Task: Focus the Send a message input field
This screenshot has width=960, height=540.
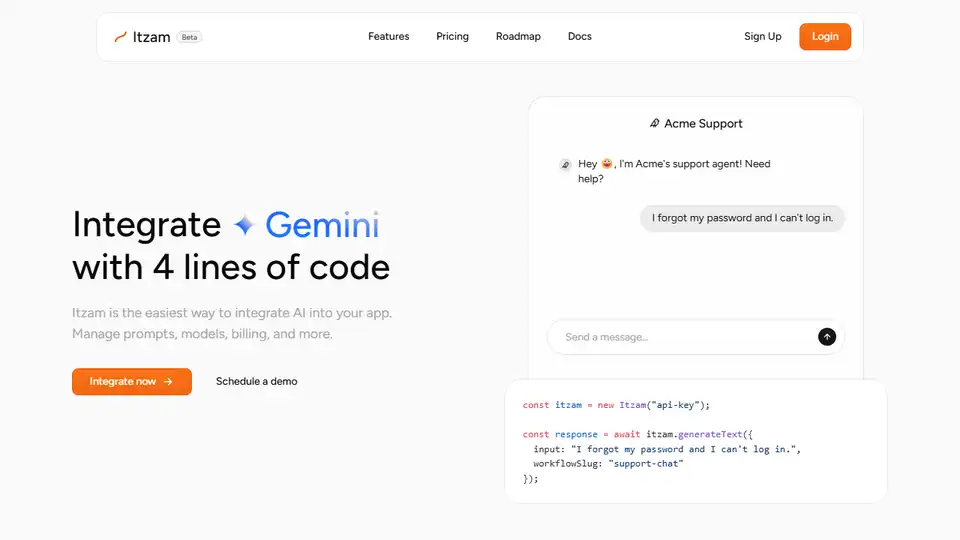Action: [680, 337]
